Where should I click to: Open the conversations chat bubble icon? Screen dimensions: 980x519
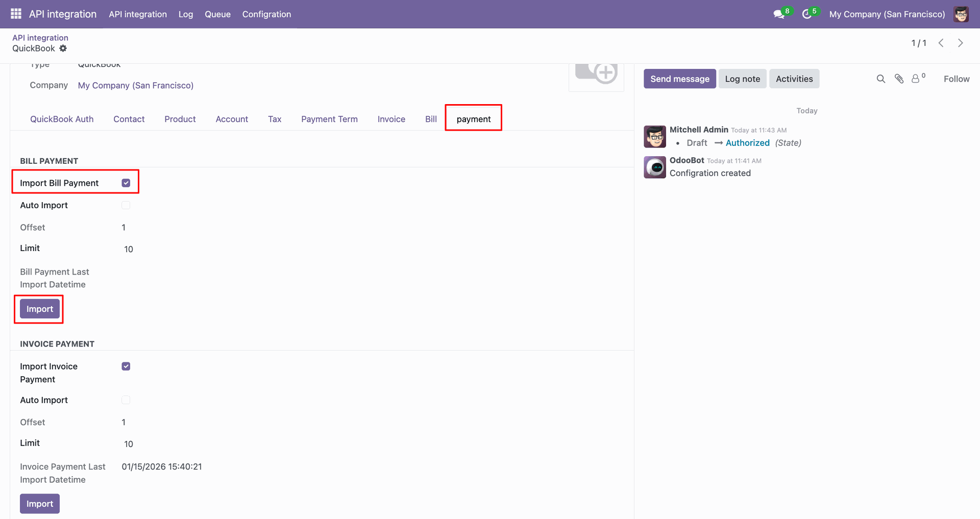[779, 14]
